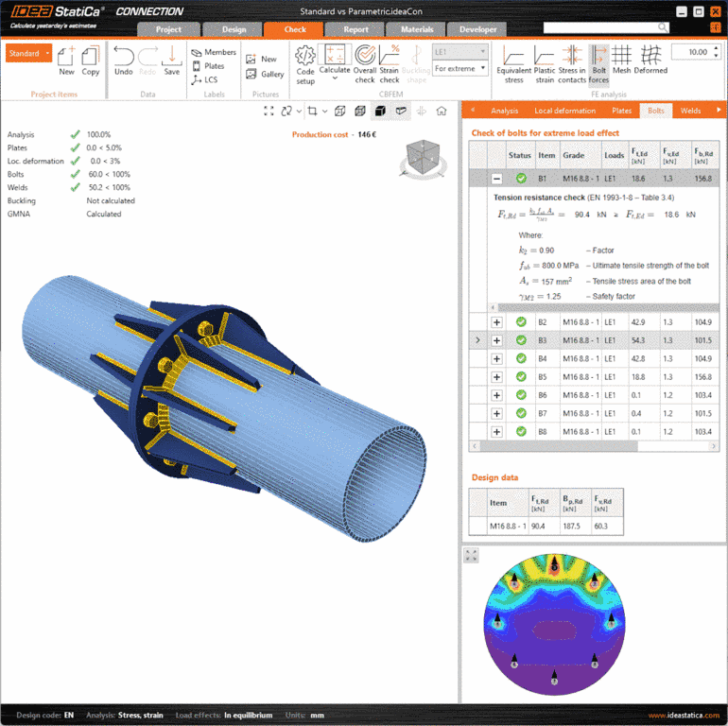
Task: Collapse bolt B1 details row
Action: click(496, 179)
